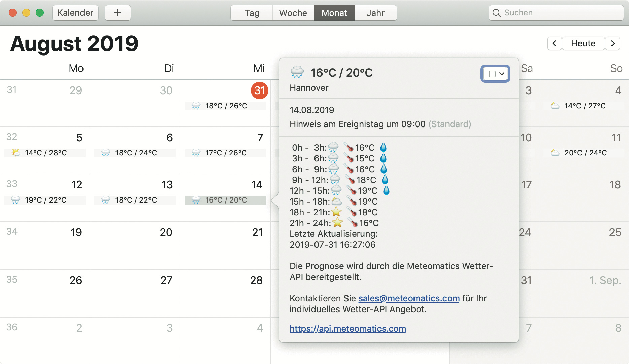629x364 pixels.
Task: Select the August 13 weather event
Action: point(135,200)
